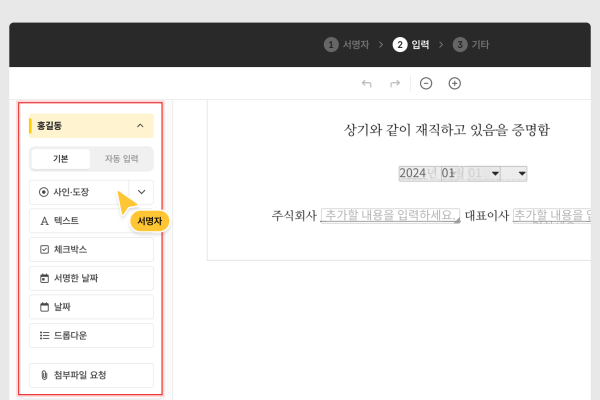Screen dimensions: 600x400
Task: Add a 드롭다운 field
Action: pyautogui.click(x=91, y=335)
